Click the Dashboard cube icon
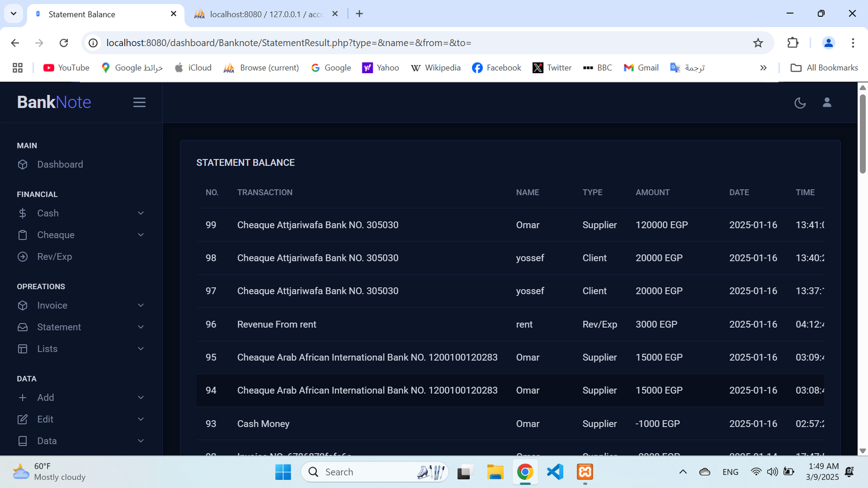The image size is (868, 488). coord(23,164)
